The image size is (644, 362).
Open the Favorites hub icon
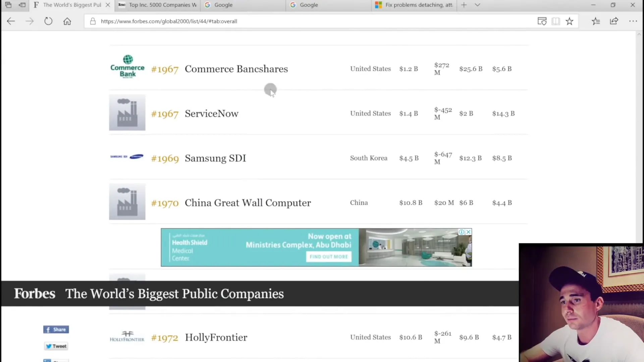click(596, 21)
